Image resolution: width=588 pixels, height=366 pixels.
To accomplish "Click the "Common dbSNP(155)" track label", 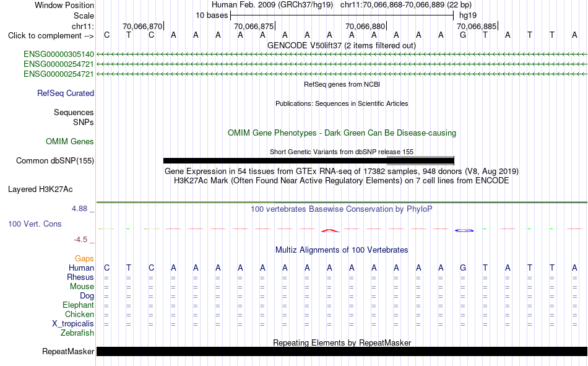I will tap(54, 160).
